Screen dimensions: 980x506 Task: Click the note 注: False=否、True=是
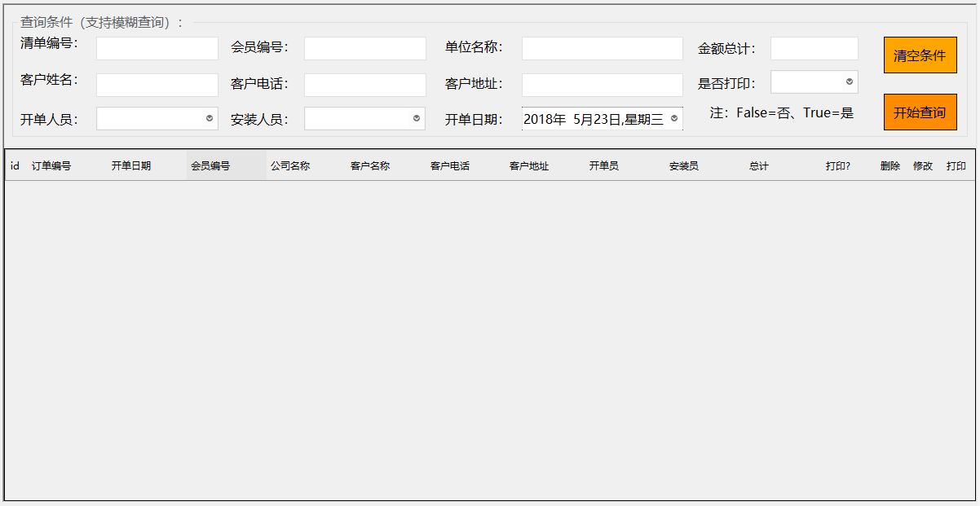[782, 112]
